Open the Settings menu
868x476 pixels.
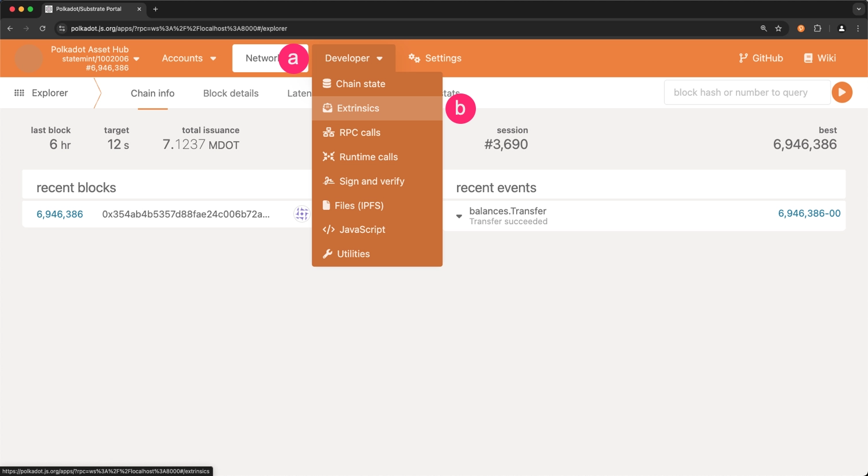pos(435,58)
